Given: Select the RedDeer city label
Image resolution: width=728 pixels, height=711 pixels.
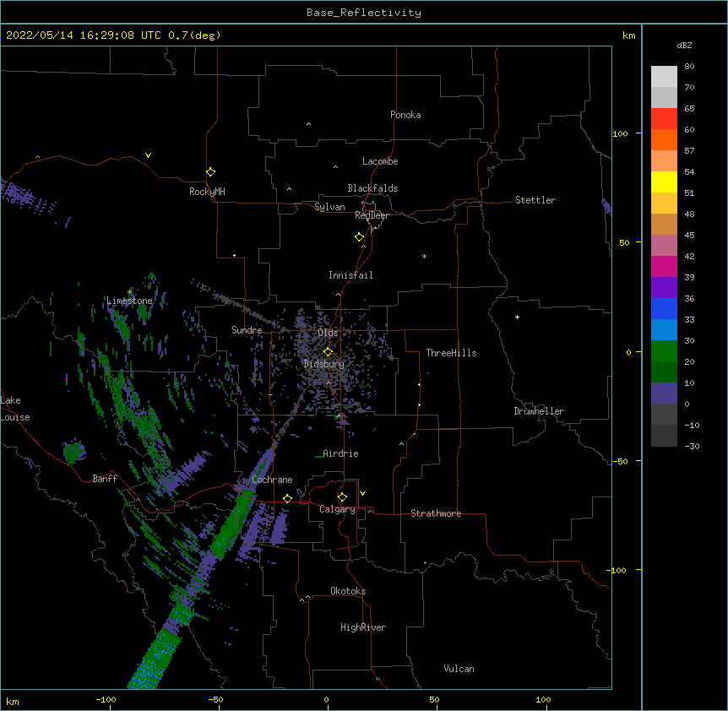Looking at the screenshot, I should (372, 215).
